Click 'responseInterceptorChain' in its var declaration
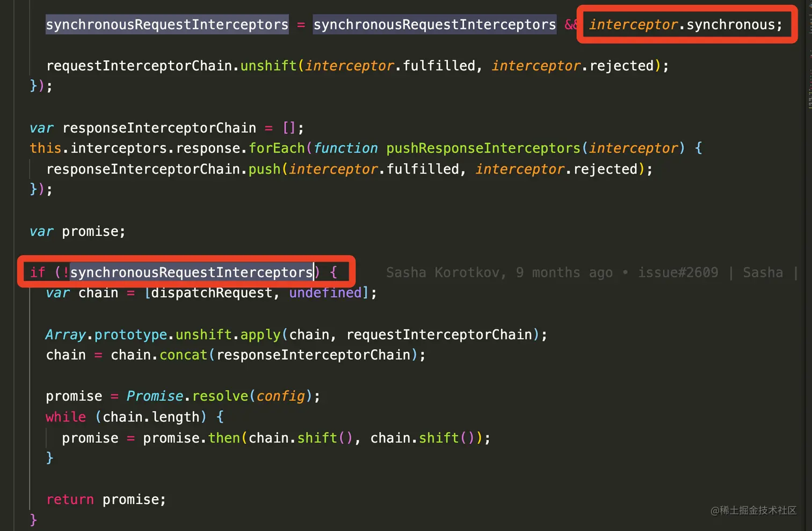This screenshot has height=531, width=812. [160, 128]
